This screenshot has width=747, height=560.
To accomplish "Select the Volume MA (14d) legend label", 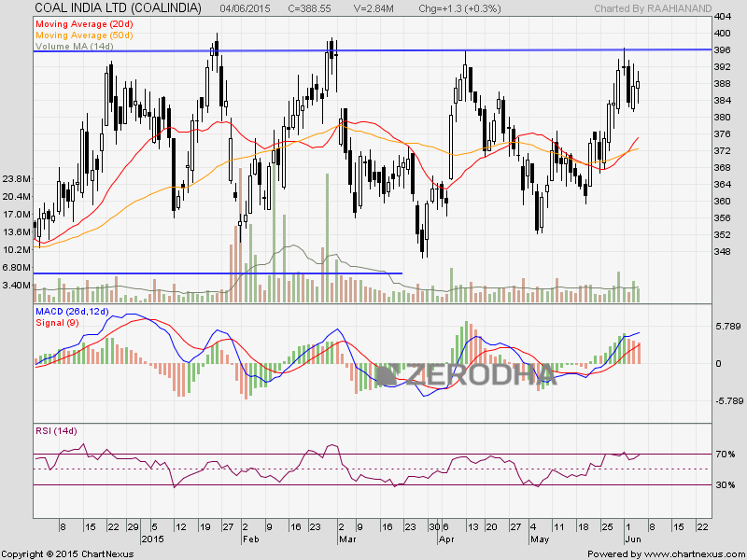I will pyautogui.click(x=75, y=46).
